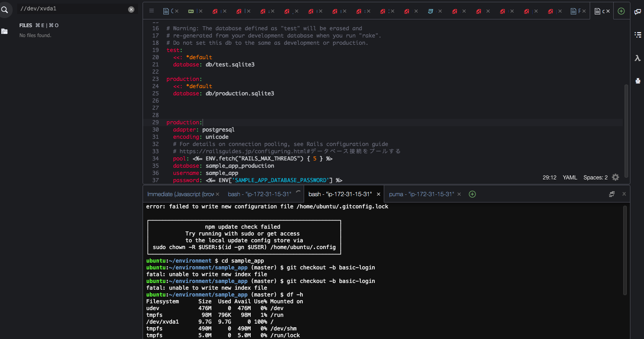Open editor preferences gear in status bar

(x=615, y=177)
